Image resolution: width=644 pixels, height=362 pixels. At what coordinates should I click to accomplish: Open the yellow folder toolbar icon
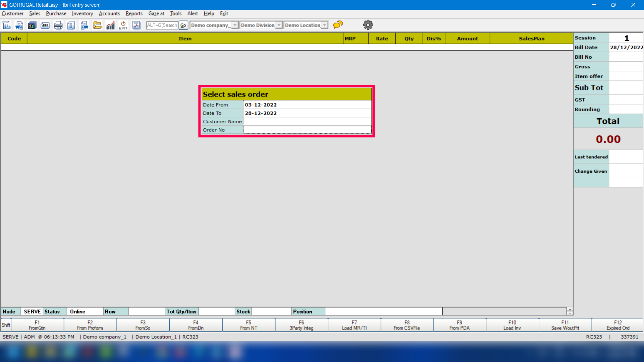(x=97, y=25)
